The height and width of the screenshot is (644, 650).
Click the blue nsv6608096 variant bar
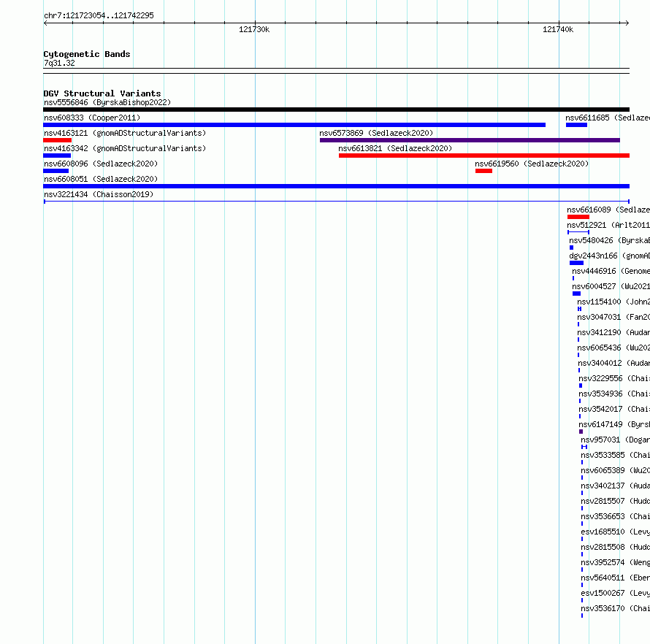[56, 171]
